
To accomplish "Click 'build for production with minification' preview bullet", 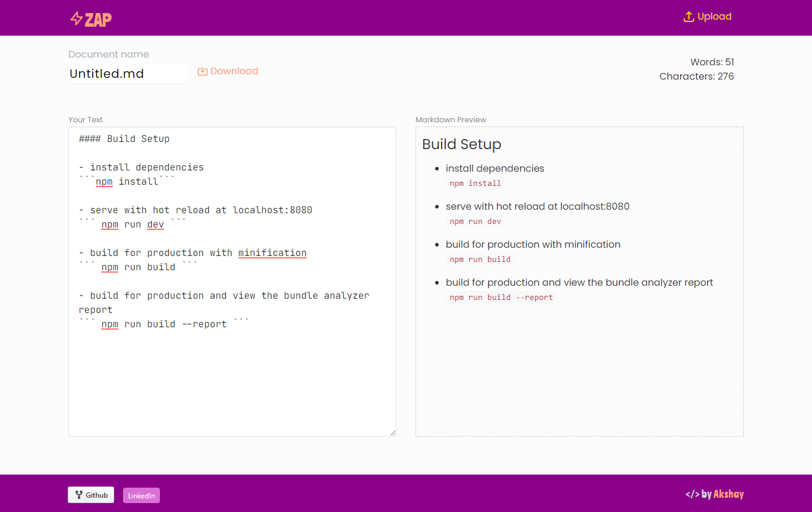I will [533, 245].
